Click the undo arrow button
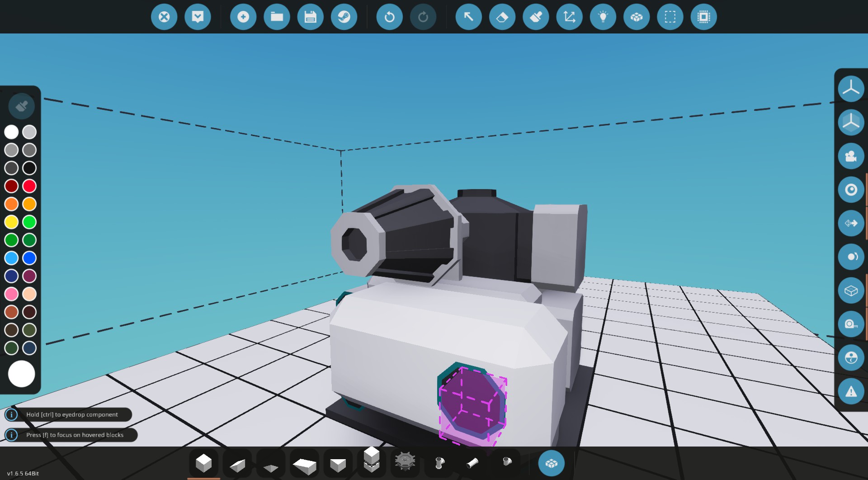 click(389, 17)
